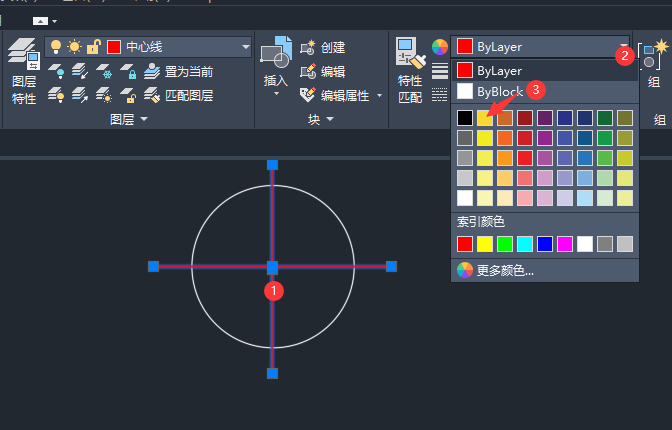The height and width of the screenshot is (430, 672).
Task: Click the red layer color square beside 中心线
Action: tap(114, 47)
